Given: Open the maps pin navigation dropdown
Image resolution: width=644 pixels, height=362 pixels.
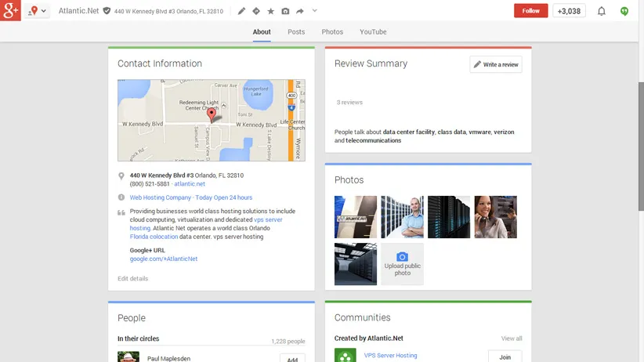Looking at the screenshot, I should pyautogui.click(x=37, y=11).
